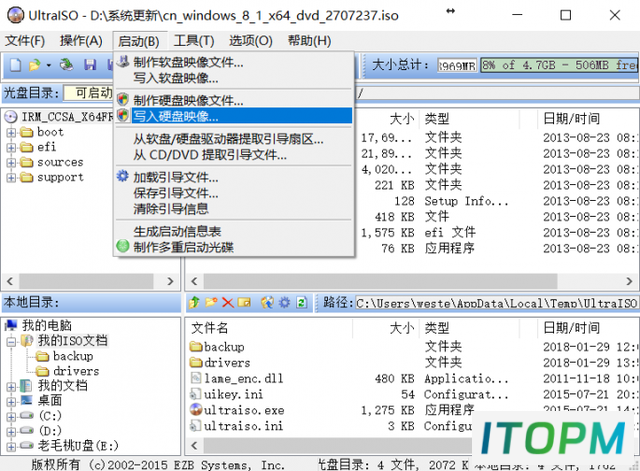Open the 帮助(H) menu
The width and height of the screenshot is (640, 471).
pyautogui.click(x=309, y=41)
